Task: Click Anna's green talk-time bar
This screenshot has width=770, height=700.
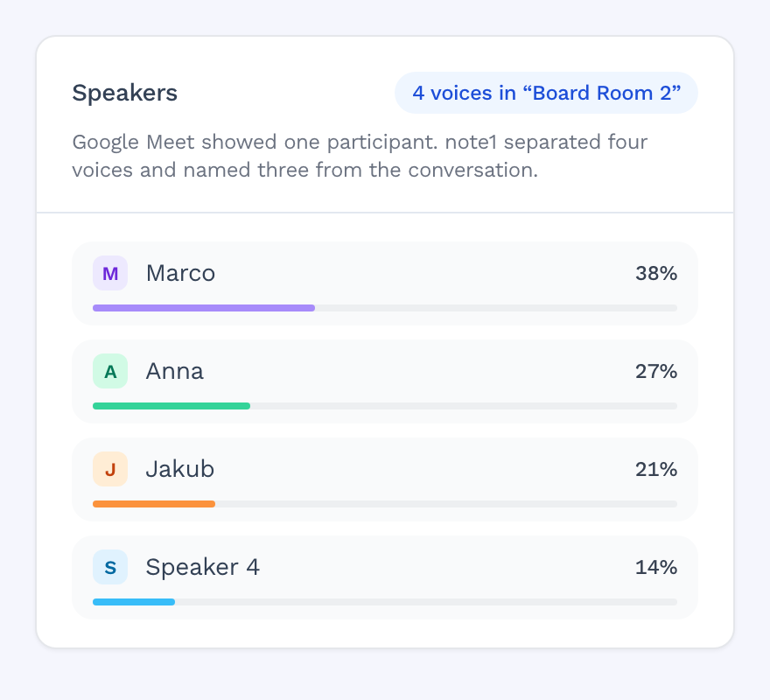Action: click(x=171, y=406)
